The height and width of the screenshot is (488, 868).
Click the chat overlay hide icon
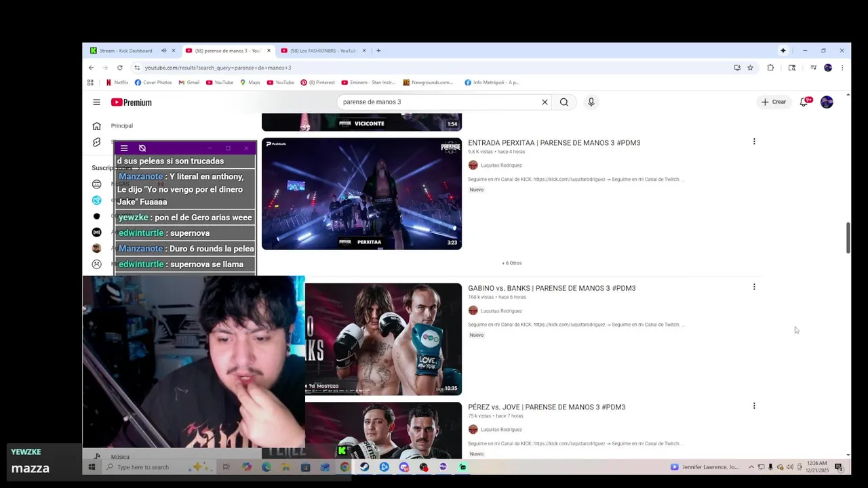pyautogui.click(x=142, y=148)
